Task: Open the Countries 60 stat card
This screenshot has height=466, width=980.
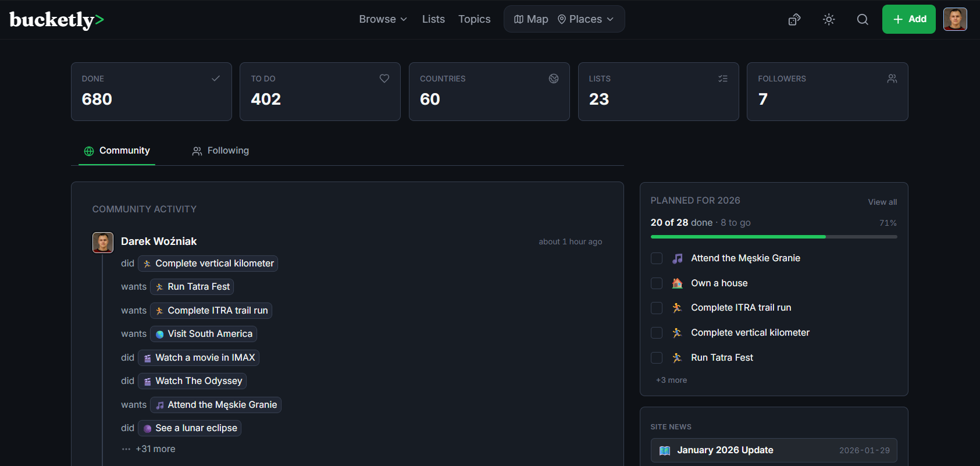Action: coord(489,91)
